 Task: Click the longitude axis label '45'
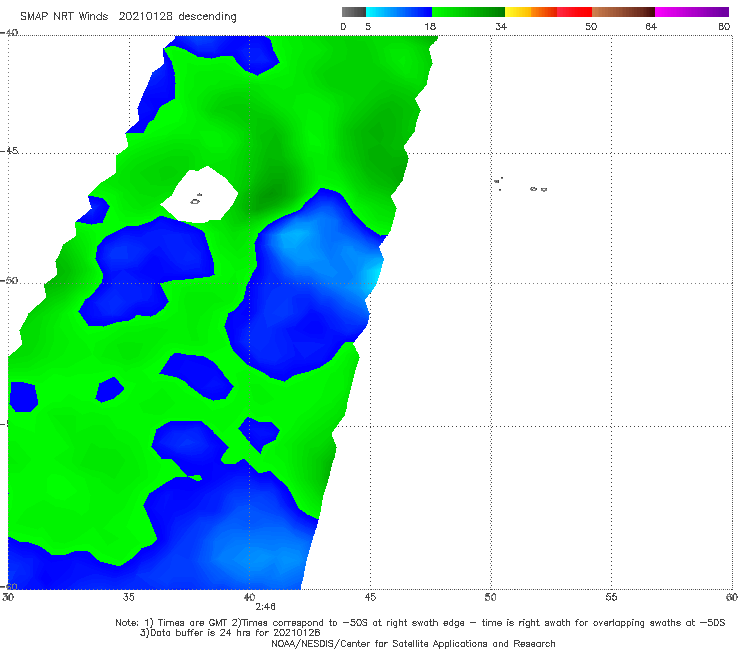point(370,598)
